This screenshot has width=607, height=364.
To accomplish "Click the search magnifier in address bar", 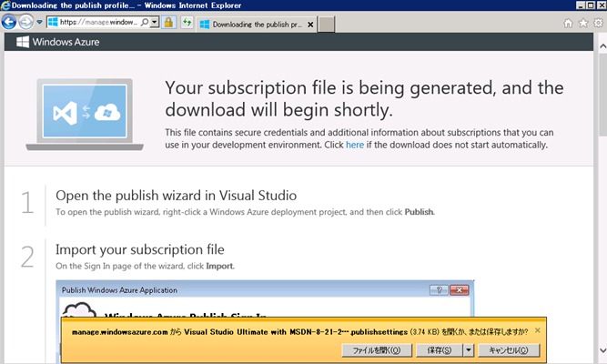I will click(145, 22).
